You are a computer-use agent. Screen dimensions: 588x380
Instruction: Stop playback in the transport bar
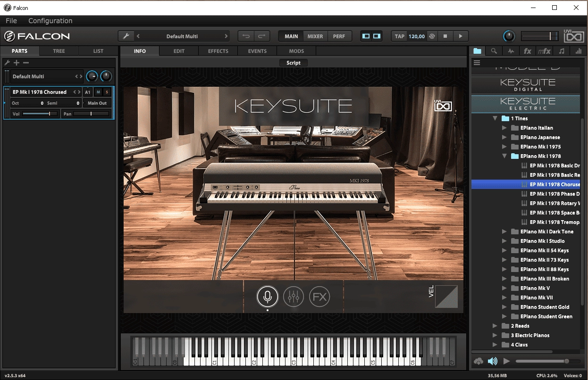pos(445,36)
